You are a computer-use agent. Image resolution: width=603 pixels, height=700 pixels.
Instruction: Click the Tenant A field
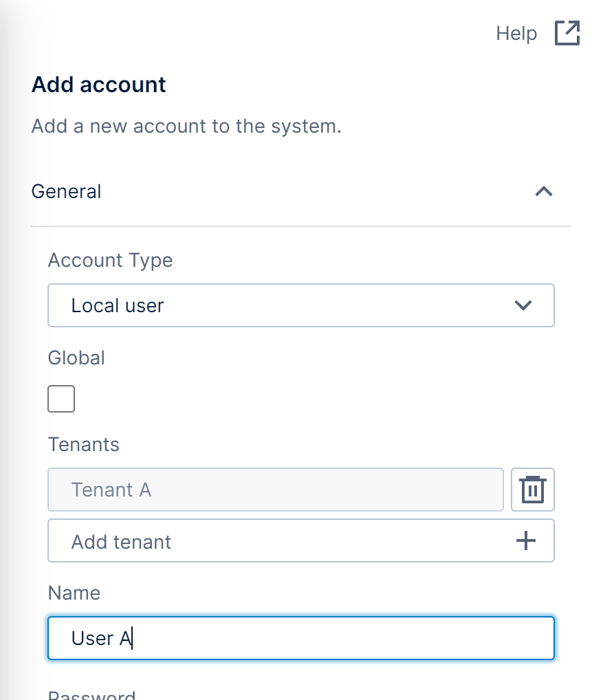pos(275,490)
